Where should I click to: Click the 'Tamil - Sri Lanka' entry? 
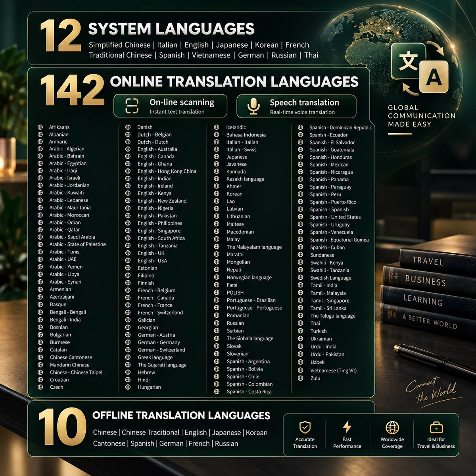[x=328, y=308]
